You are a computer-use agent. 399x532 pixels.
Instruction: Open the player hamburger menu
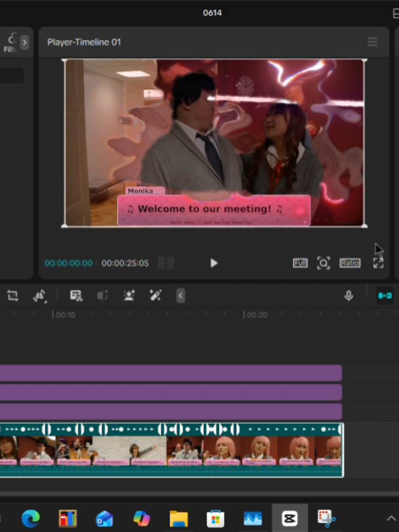pos(373,42)
